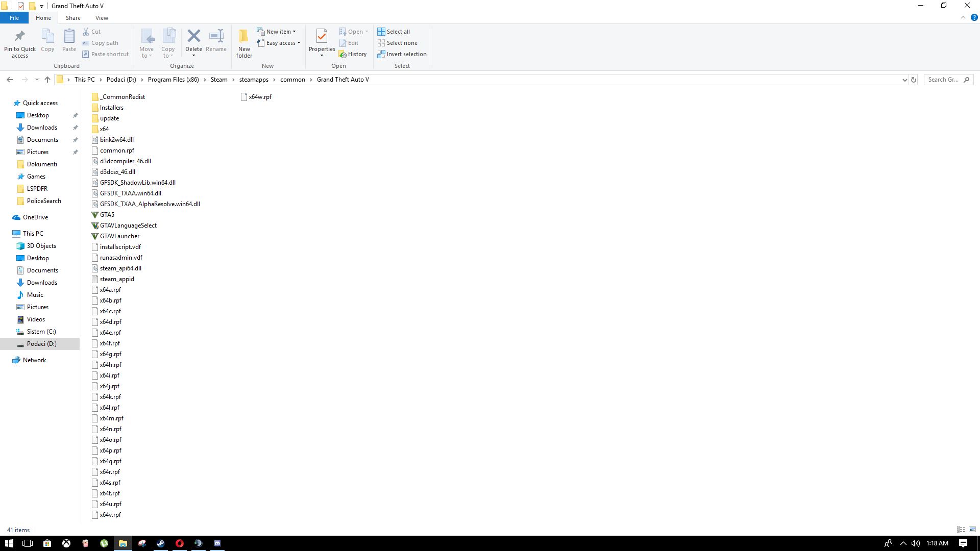980x551 pixels.
Task: Open OneDrive in navigation pane
Action: (35, 217)
